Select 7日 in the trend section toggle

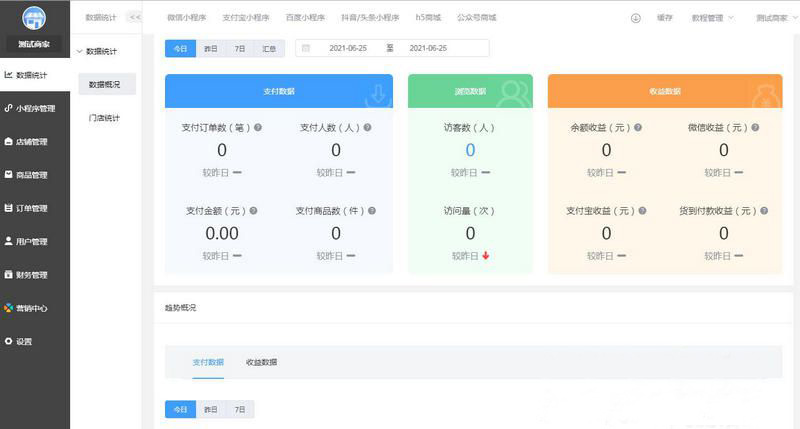pos(240,409)
